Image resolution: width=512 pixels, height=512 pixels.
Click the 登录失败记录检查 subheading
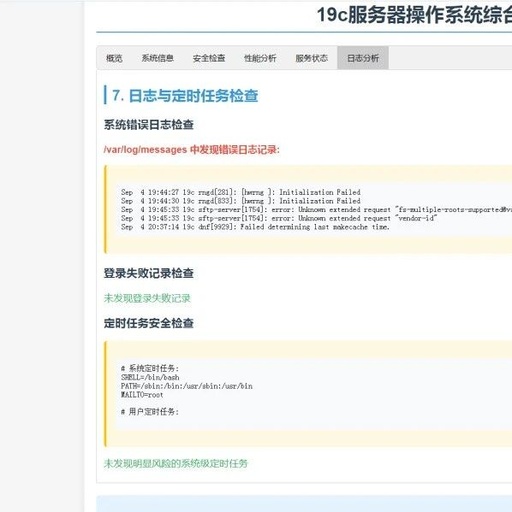[149, 273]
